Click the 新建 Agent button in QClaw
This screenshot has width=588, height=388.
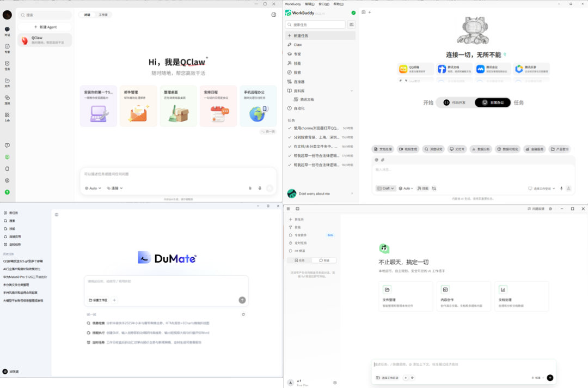pyautogui.click(x=45, y=27)
